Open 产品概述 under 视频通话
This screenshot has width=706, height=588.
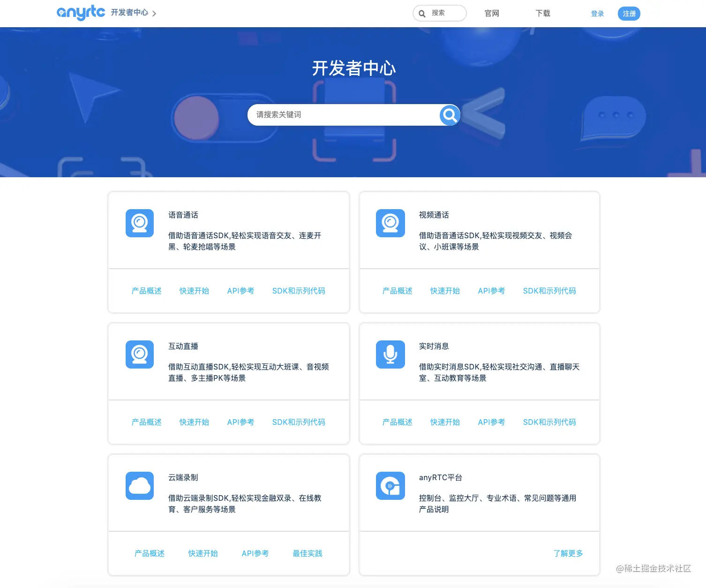(x=398, y=291)
